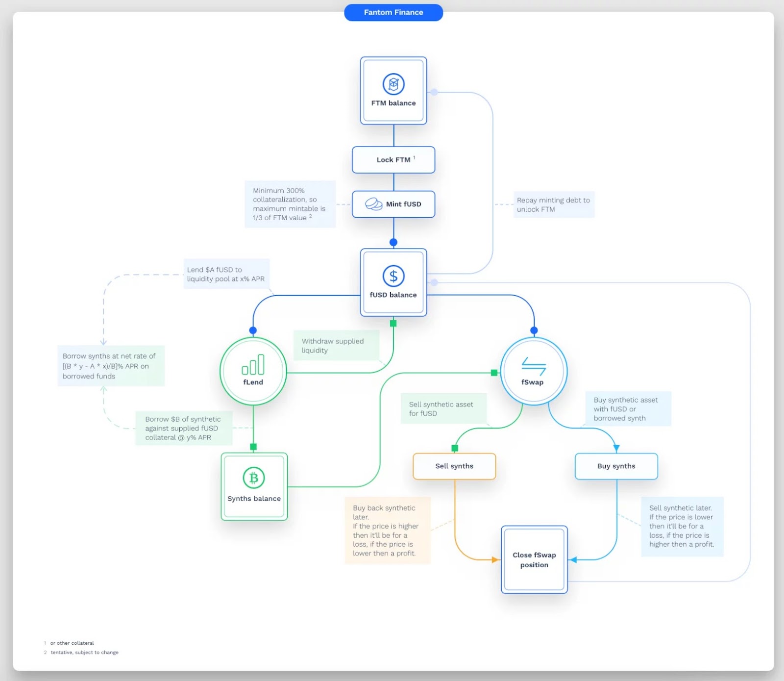Click the green square connector above Synths balance

coord(253,447)
